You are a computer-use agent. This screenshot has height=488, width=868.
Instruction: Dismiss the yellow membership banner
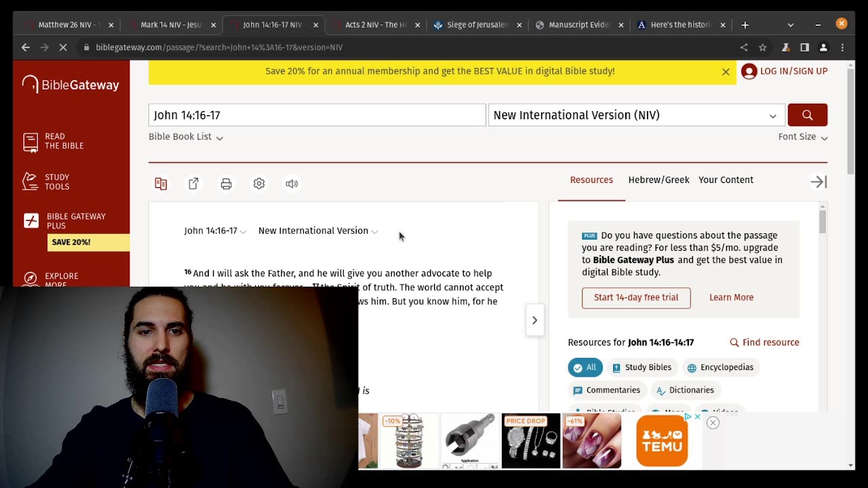point(726,71)
